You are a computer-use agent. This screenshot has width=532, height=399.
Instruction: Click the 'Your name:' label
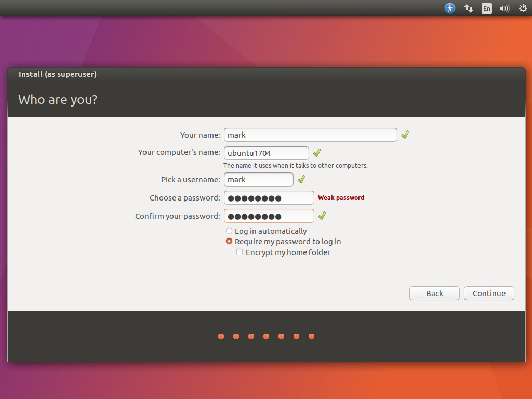200,135
